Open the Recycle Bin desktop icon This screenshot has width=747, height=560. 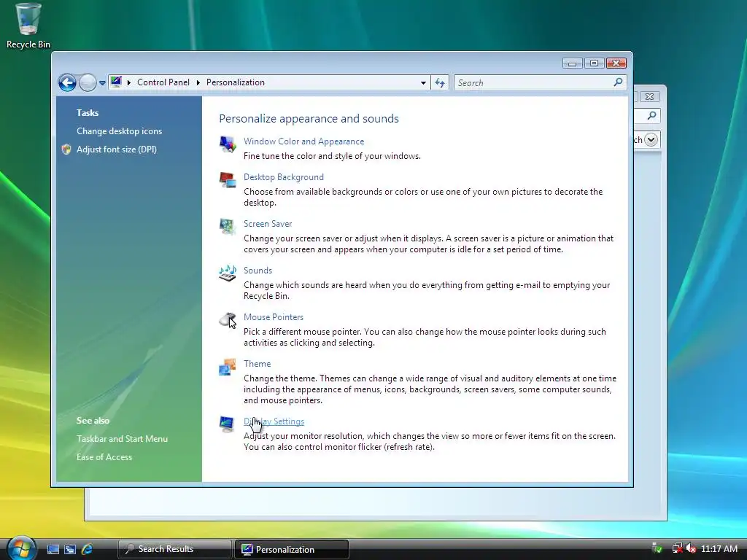28,26
